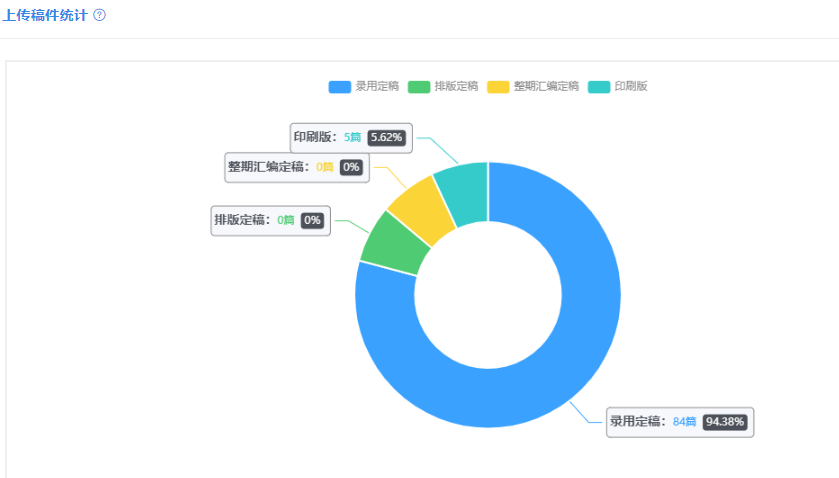
Task: Click the help icon beside 上传稿件统计
Action: pos(99,16)
